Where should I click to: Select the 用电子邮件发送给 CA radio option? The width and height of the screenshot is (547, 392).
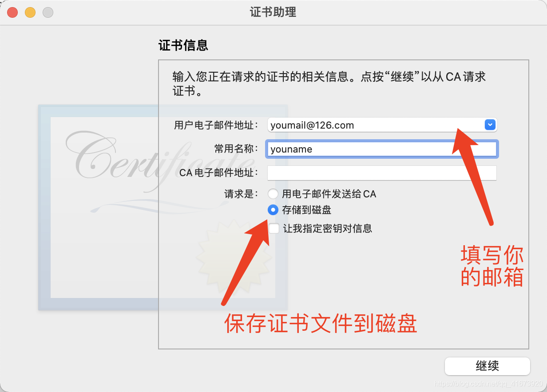coord(273,194)
